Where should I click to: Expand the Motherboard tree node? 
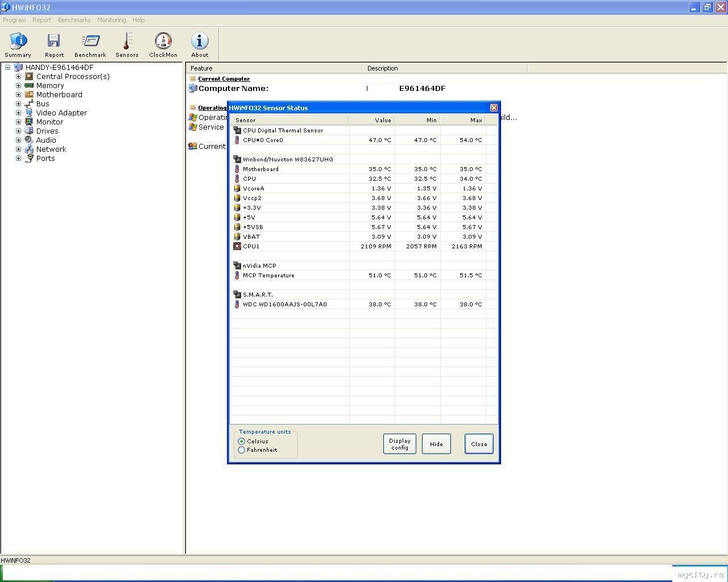(x=18, y=94)
